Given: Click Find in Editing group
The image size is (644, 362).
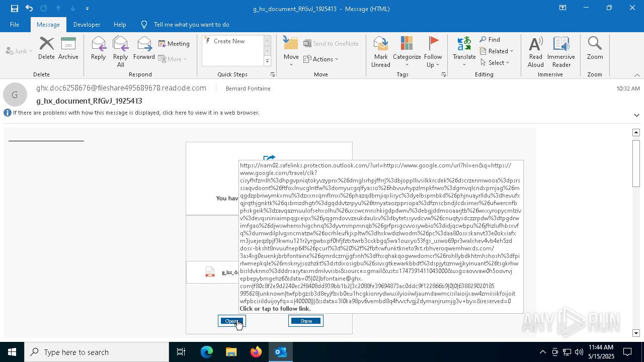Looking at the screenshot, I should tap(490, 40).
